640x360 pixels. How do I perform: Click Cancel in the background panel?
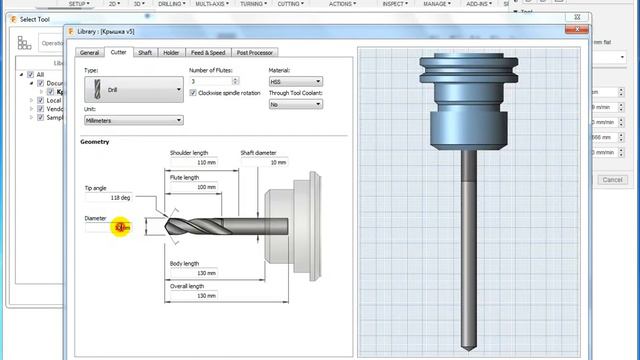click(612, 180)
